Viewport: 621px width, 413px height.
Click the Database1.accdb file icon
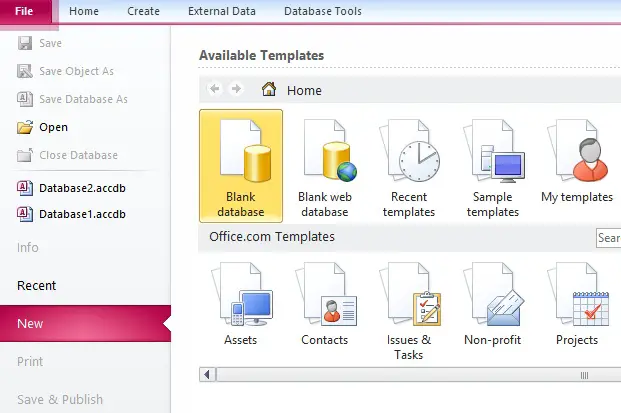(x=25, y=214)
